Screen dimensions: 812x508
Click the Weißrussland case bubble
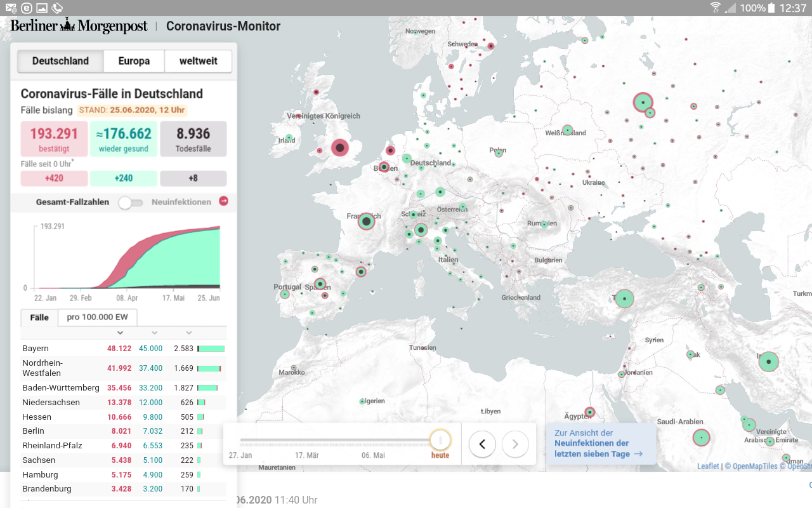coord(567,130)
